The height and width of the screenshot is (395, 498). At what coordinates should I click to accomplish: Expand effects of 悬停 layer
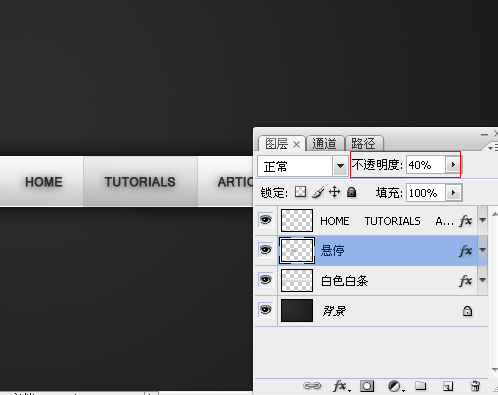[483, 250]
